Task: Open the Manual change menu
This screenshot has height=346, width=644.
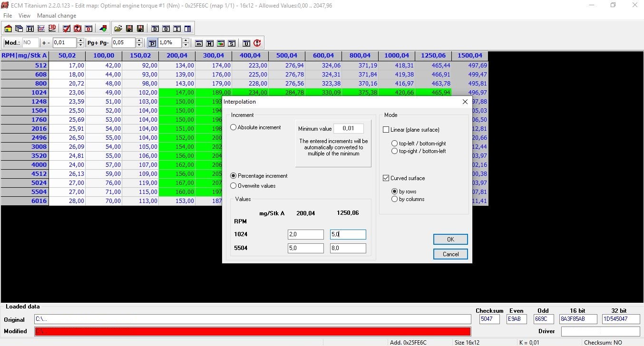Action: [56, 16]
